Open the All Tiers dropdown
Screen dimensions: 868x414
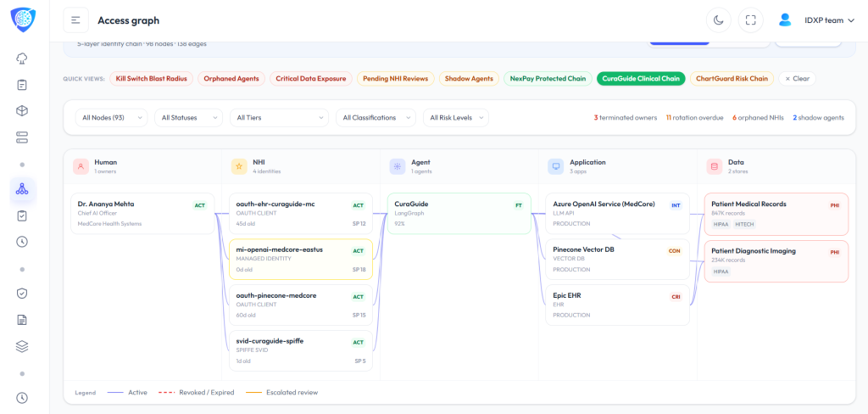[x=280, y=117]
